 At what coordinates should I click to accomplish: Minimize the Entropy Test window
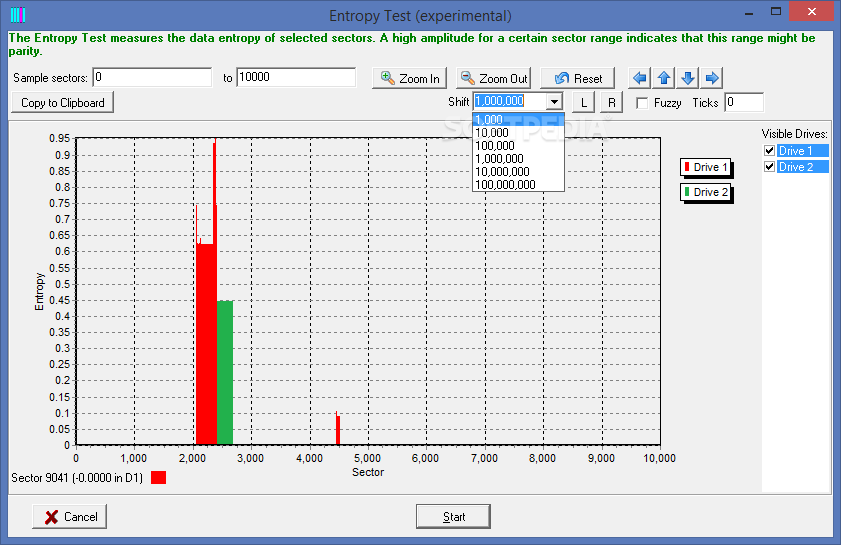pos(750,12)
